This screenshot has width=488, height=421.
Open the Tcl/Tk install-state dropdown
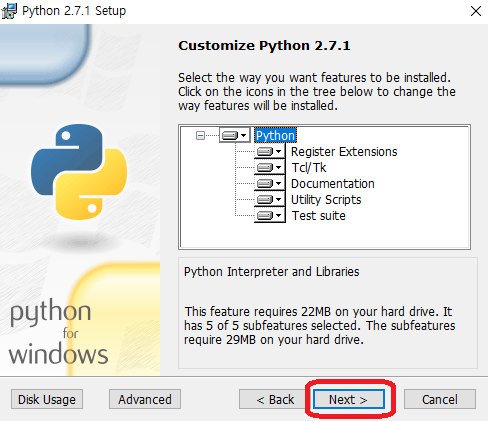point(270,167)
